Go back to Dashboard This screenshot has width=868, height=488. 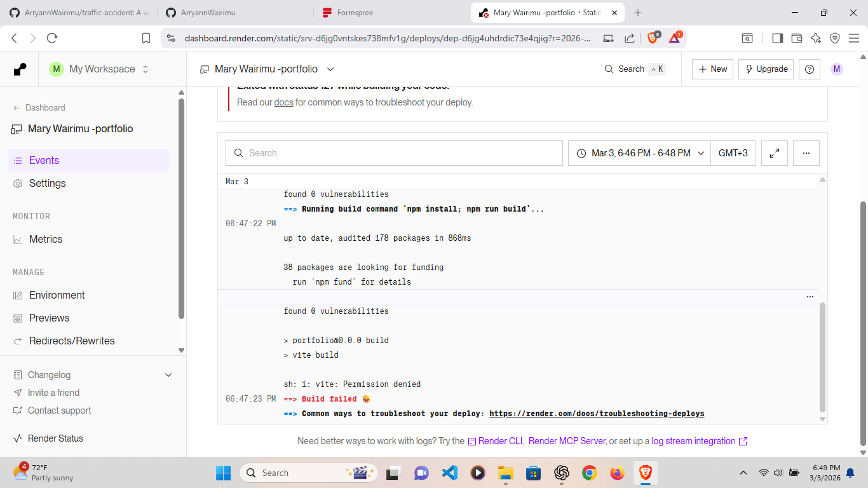coord(39,108)
